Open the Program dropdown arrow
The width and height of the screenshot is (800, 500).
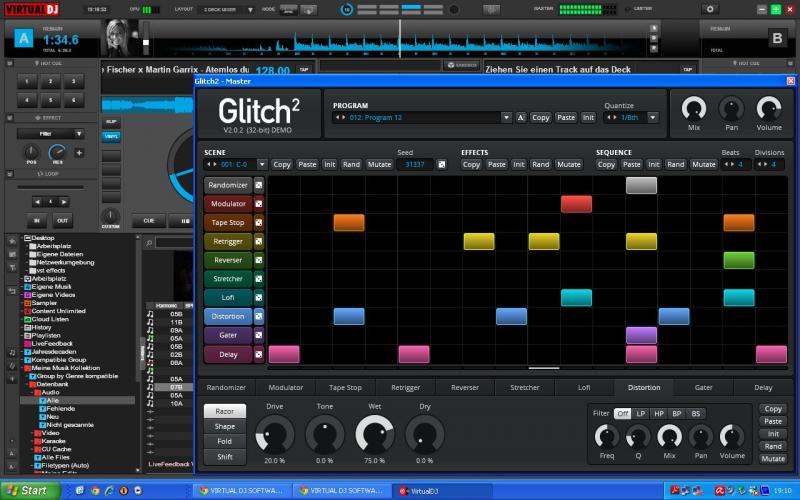coord(506,117)
